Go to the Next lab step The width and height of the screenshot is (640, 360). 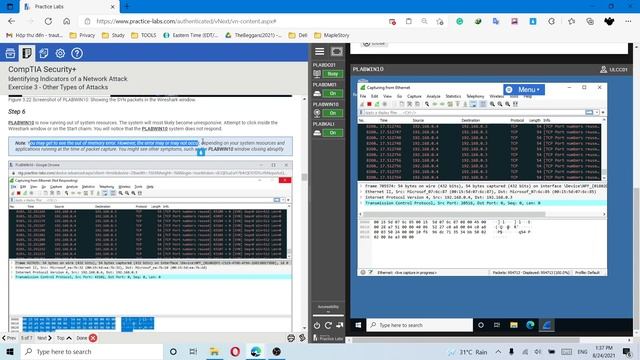click(x=44, y=338)
